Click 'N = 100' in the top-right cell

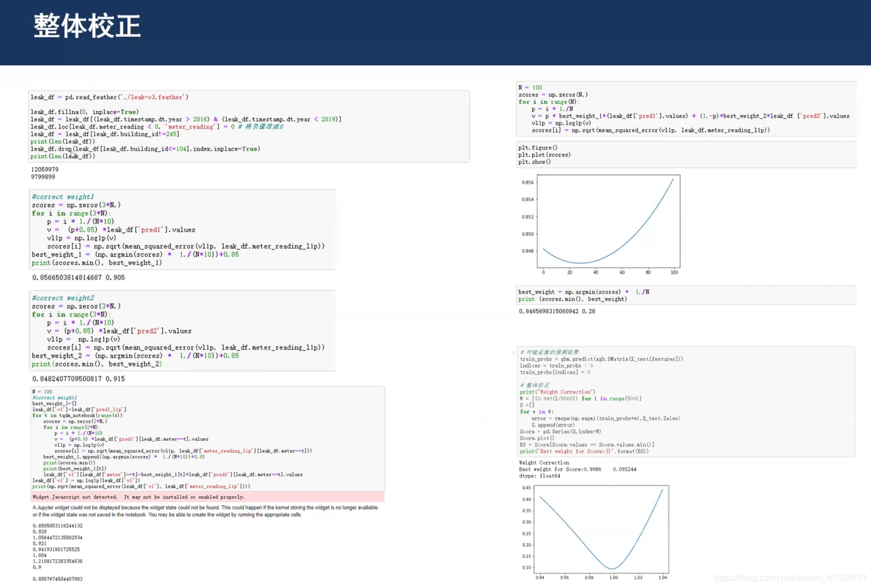point(530,87)
